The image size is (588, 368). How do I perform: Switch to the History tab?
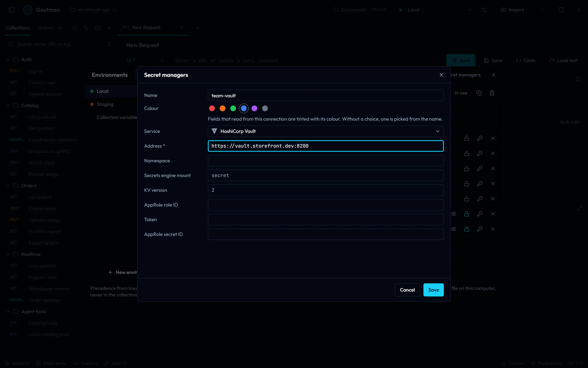point(50,28)
